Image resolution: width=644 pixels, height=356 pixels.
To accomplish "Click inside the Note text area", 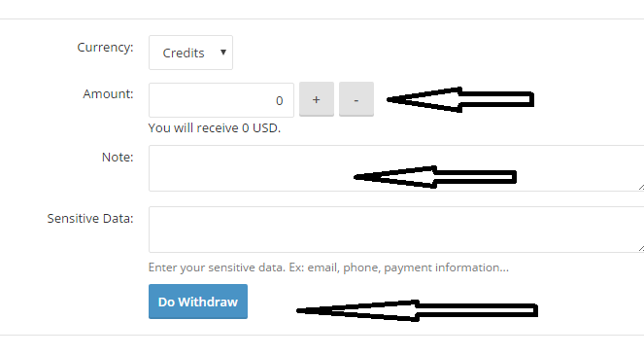I will click(x=396, y=168).
